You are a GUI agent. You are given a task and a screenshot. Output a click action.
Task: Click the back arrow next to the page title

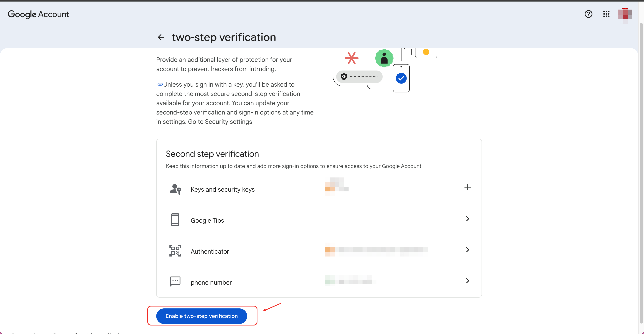161,37
